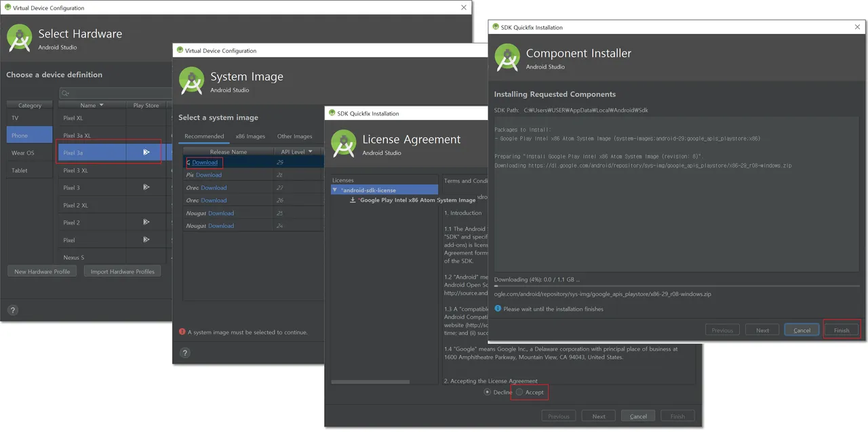Click Previous in Component Installer dialog
This screenshot has height=432, width=868.
[722, 330]
